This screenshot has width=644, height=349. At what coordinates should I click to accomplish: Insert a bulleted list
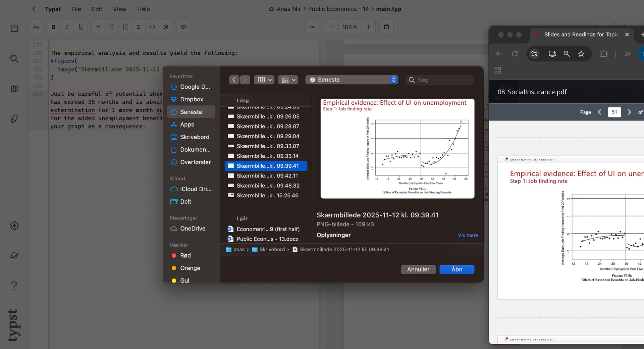pyautogui.click(x=112, y=27)
